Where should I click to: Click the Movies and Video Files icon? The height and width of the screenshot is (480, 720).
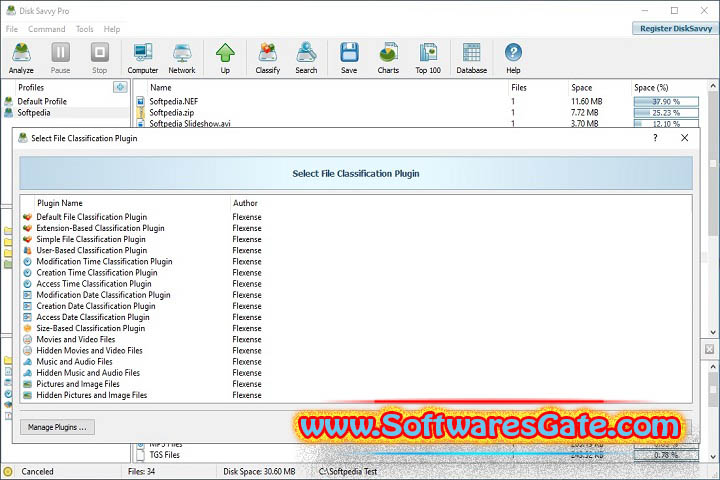tap(28, 339)
